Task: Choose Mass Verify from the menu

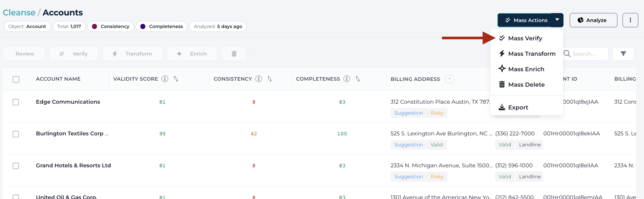Action: point(526,38)
